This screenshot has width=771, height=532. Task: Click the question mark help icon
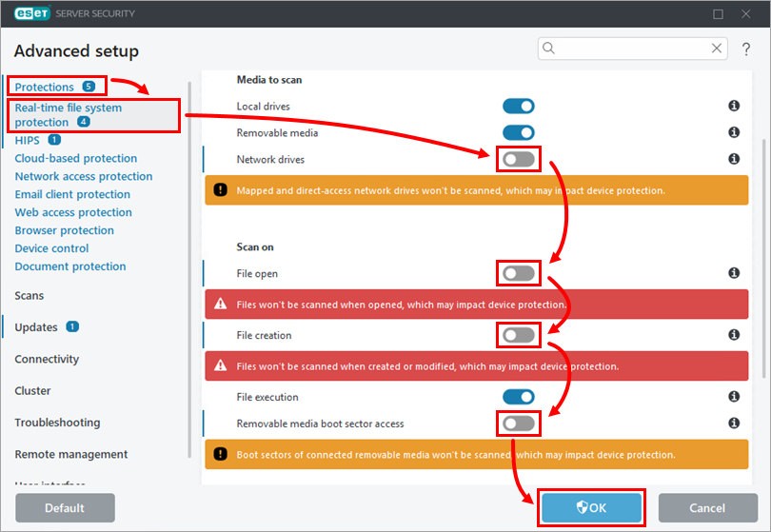(747, 48)
